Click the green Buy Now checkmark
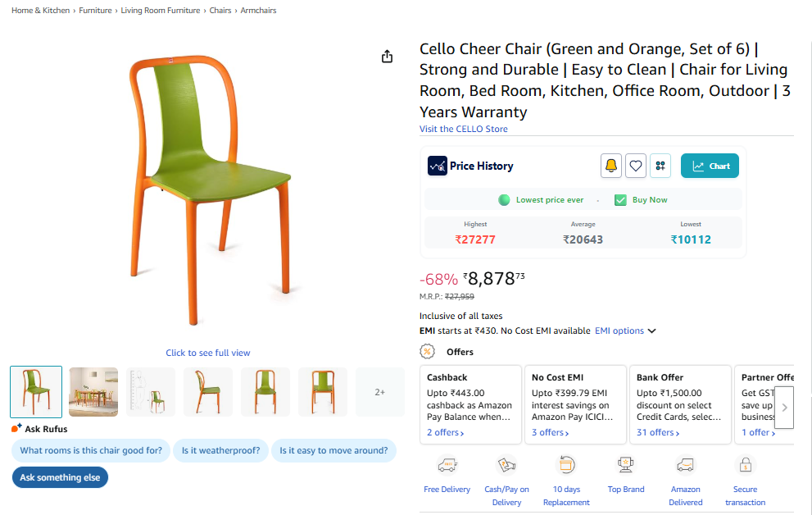Viewport: 812px width, 515px height. point(620,200)
